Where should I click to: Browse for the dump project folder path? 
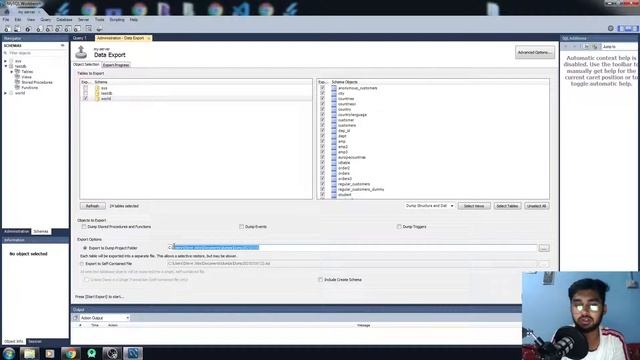pos(544,248)
